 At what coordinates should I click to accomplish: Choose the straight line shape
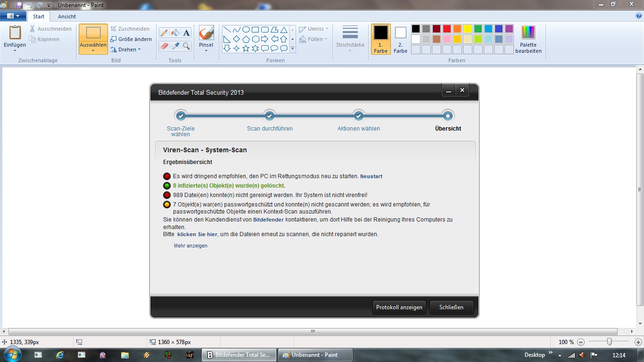[x=227, y=30]
